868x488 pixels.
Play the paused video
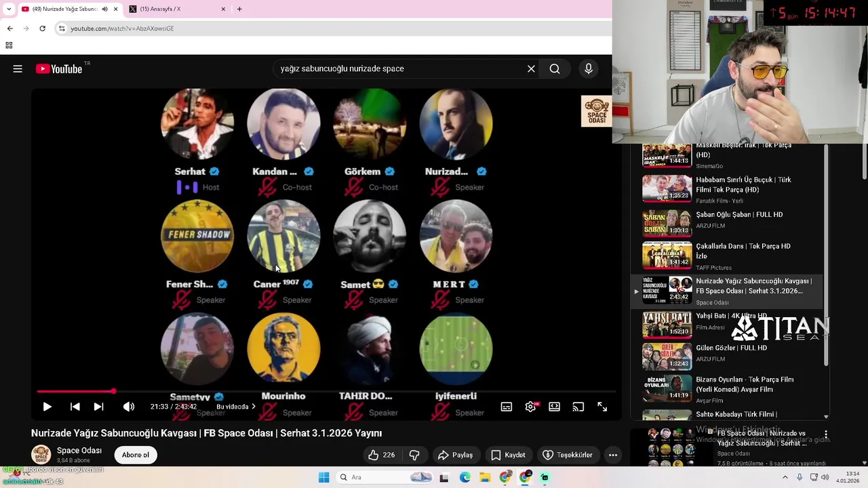(x=47, y=407)
